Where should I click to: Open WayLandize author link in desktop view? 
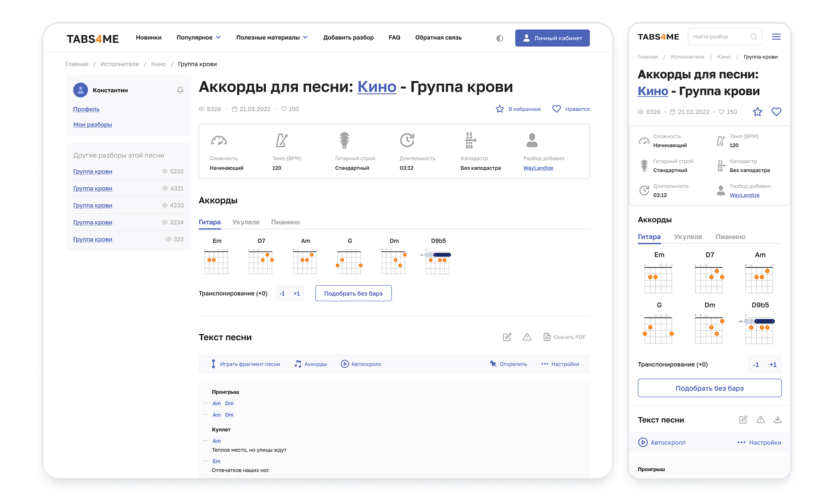coord(538,168)
